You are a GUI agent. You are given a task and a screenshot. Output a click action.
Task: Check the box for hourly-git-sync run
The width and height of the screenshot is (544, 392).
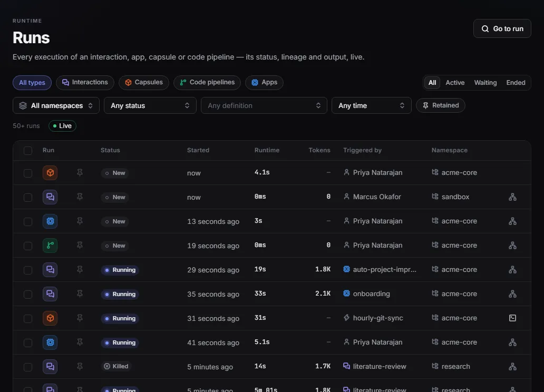click(x=28, y=318)
